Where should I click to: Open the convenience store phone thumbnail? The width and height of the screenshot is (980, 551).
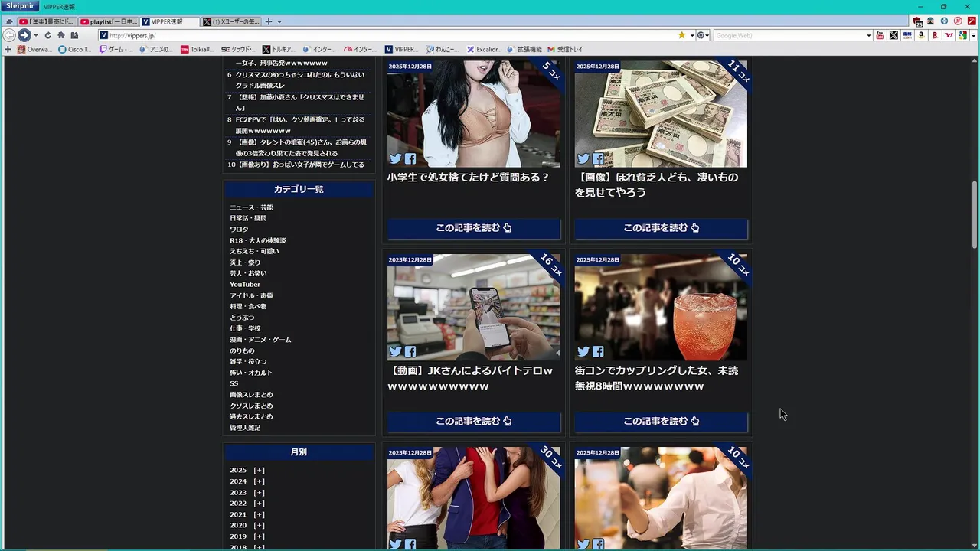473,307
